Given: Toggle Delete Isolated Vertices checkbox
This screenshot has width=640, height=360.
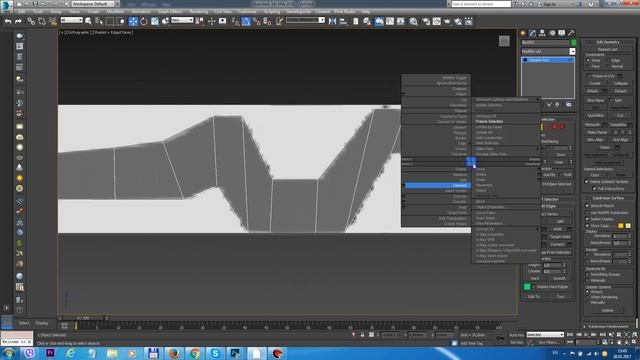Looking at the screenshot, I should pyautogui.click(x=587, y=182).
